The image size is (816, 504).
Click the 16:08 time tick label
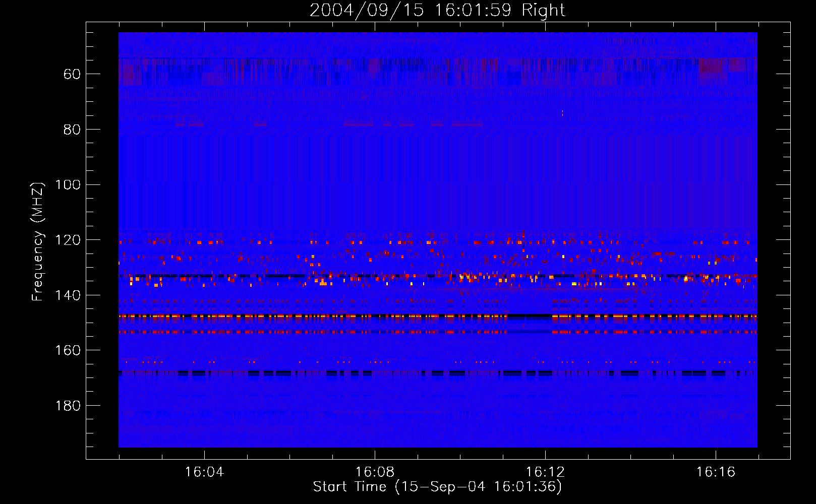[375, 472]
